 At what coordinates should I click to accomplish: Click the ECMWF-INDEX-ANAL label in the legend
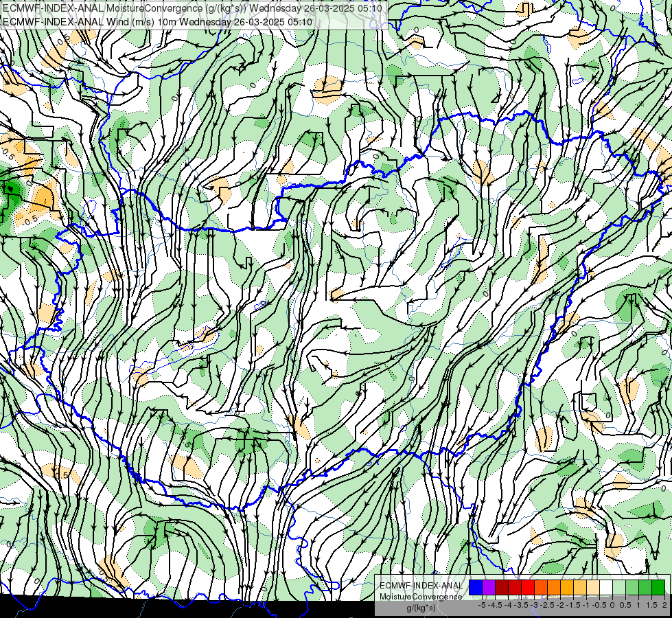coord(421,586)
